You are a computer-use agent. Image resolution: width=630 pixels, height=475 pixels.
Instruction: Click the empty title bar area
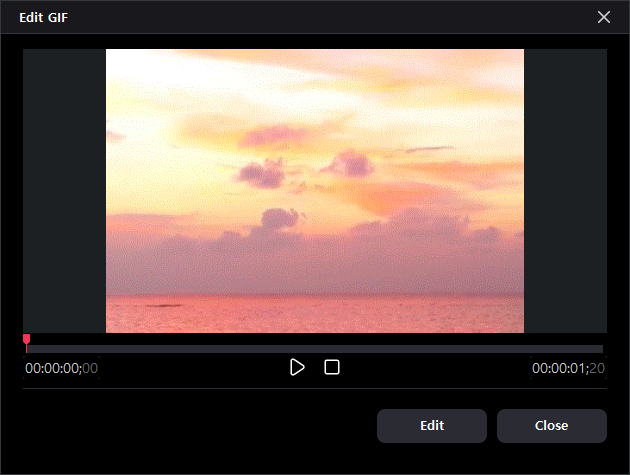click(x=320, y=17)
